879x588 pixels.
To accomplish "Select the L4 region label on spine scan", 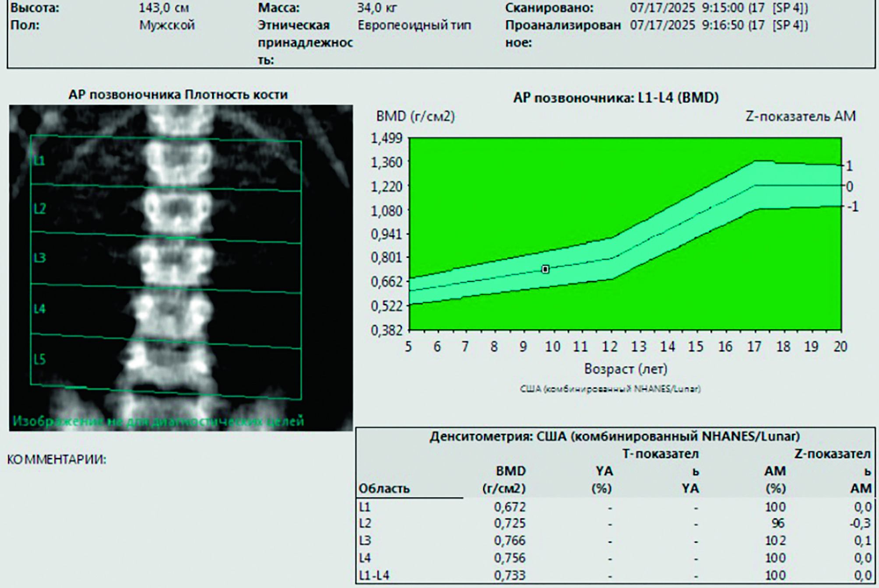I will coord(39,309).
